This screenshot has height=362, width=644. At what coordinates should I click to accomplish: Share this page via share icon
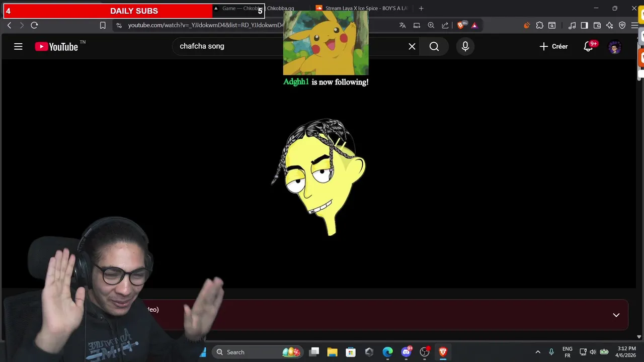[x=445, y=25]
